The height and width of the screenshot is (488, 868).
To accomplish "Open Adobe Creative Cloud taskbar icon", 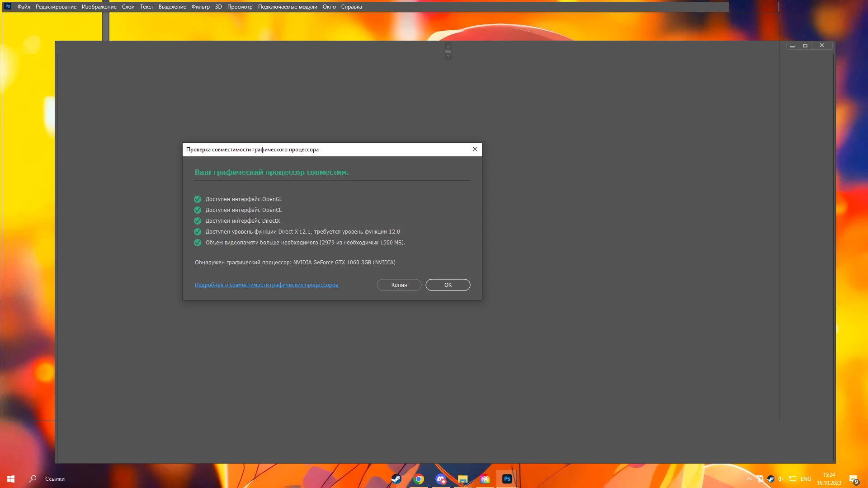I will click(x=485, y=479).
